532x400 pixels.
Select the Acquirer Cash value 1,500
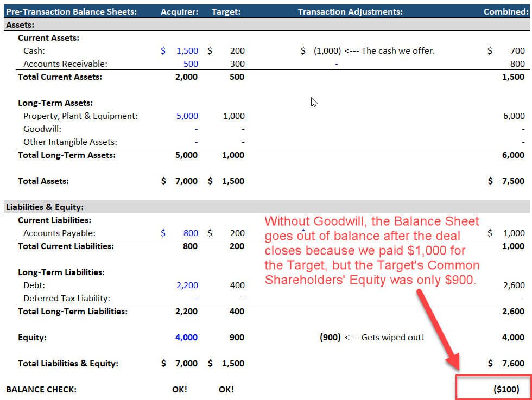pos(187,50)
